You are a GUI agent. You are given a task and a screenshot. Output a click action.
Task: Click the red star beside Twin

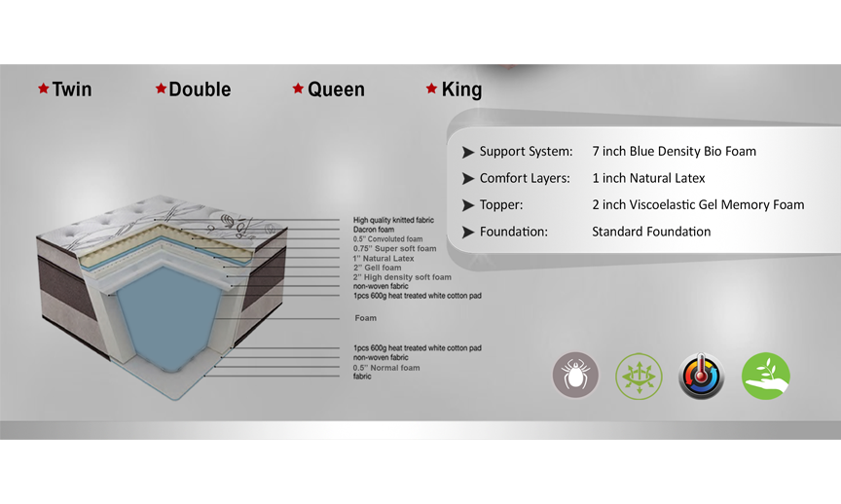(43, 89)
